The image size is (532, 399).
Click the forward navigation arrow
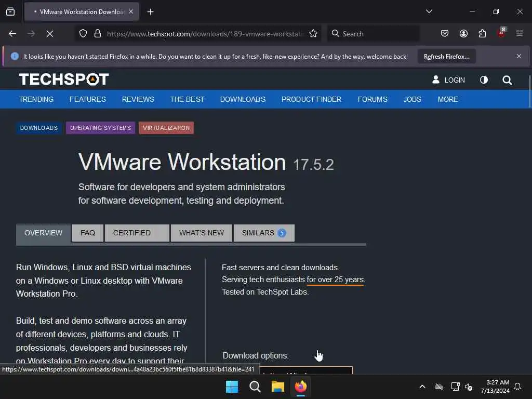click(x=31, y=34)
